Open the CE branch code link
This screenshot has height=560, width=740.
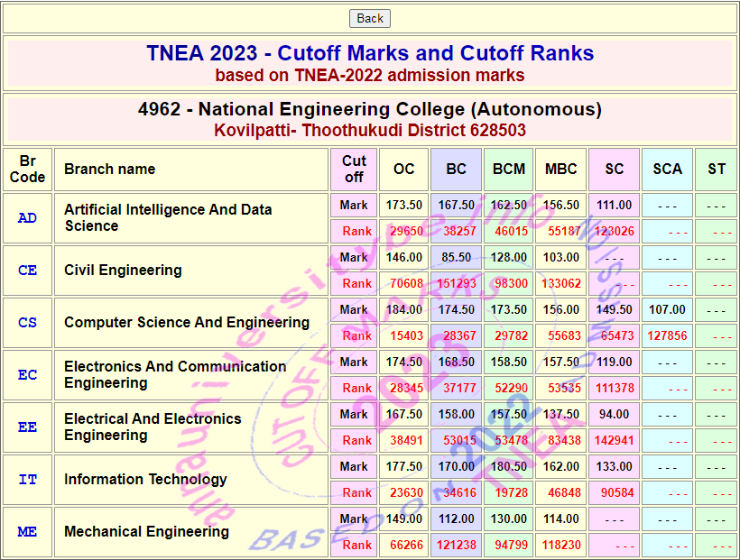pos(27,271)
